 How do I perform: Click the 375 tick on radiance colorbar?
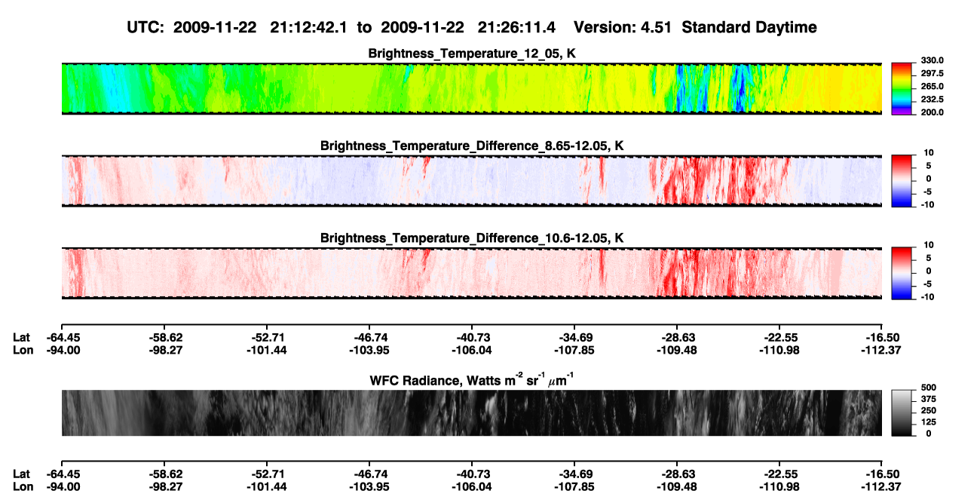coord(929,399)
